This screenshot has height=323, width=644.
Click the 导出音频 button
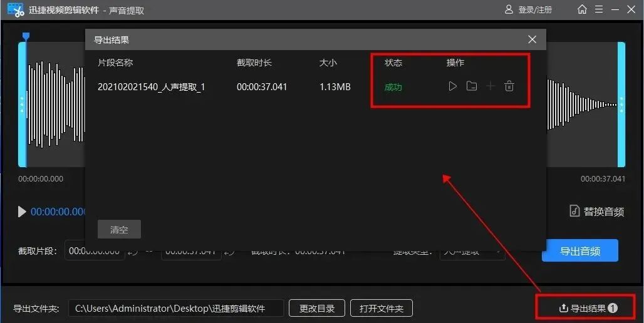[x=580, y=251]
